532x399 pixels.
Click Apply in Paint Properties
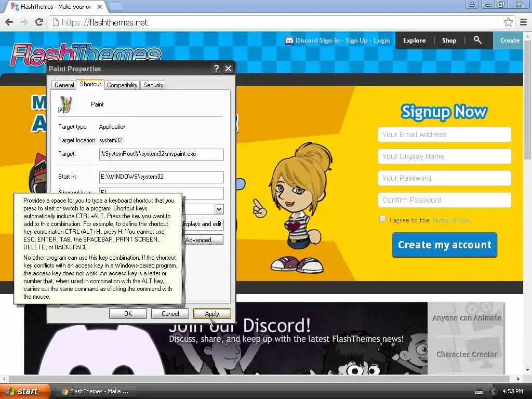[212, 313]
